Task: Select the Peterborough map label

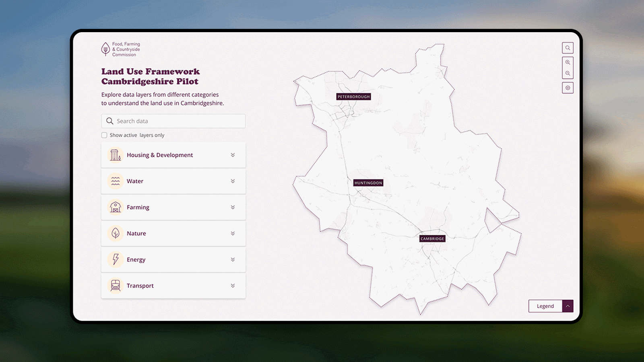Action: point(353,97)
